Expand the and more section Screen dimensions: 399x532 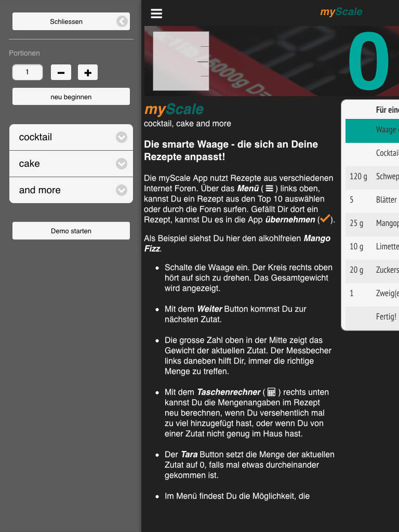click(71, 190)
